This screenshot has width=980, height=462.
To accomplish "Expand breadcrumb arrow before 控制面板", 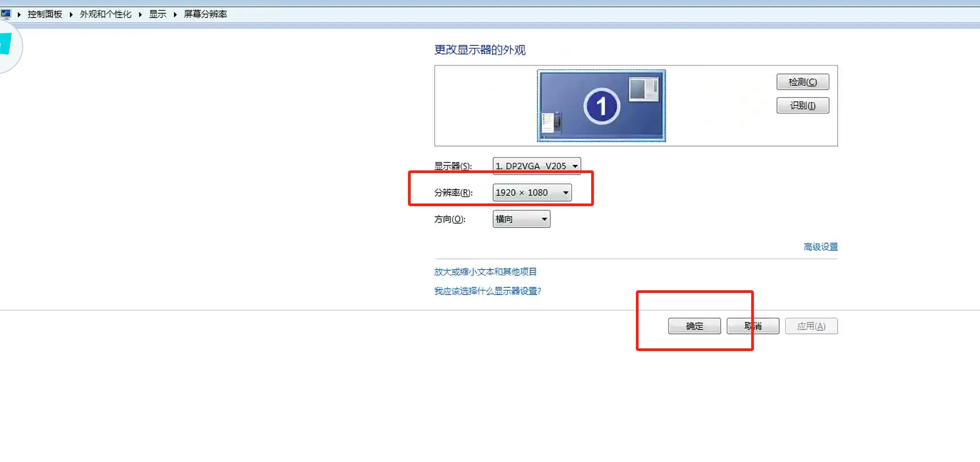I will tap(19, 14).
